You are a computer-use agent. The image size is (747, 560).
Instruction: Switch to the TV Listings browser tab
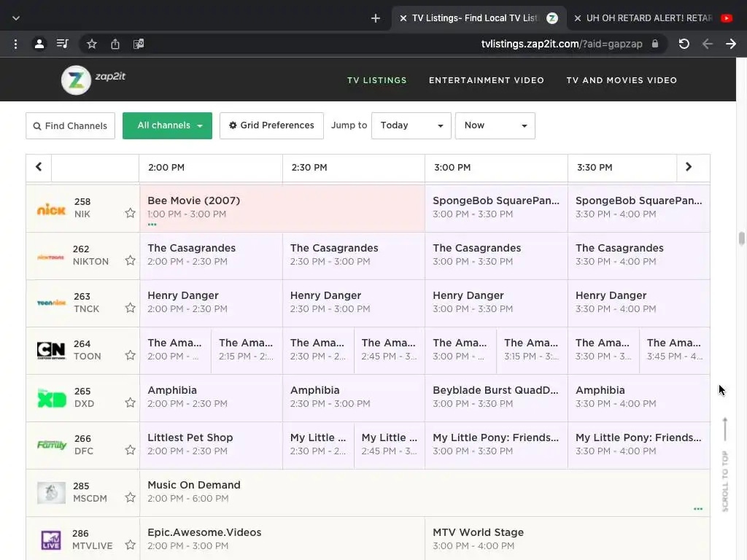(x=479, y=18)
